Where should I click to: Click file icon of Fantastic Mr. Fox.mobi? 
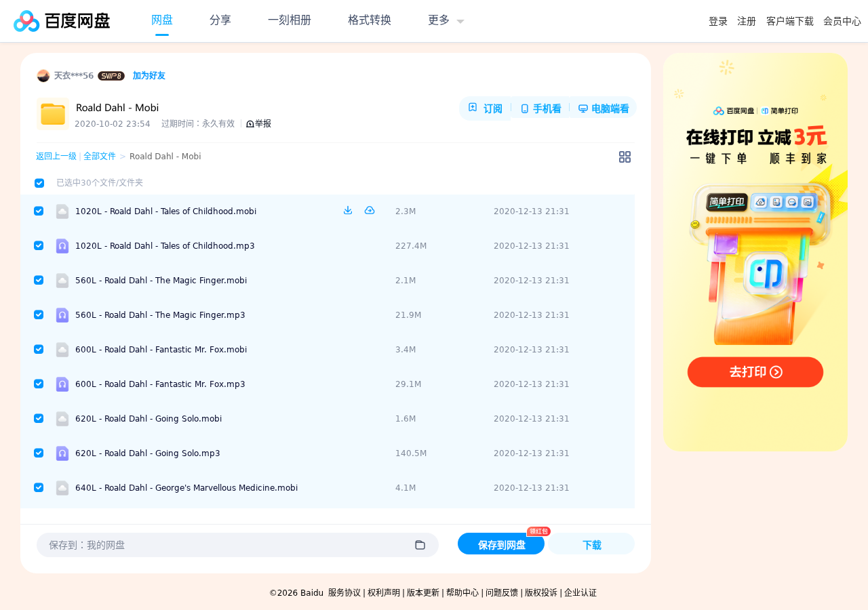pos(62,350)
